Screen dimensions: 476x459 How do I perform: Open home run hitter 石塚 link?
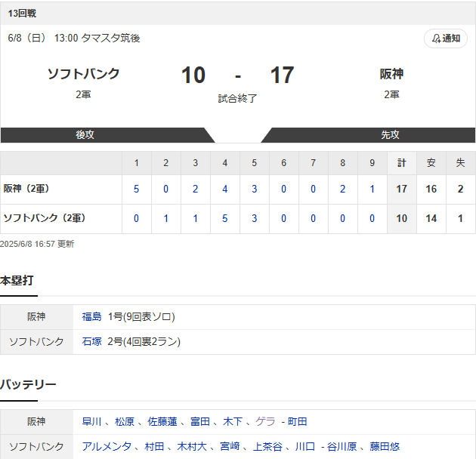91,341
